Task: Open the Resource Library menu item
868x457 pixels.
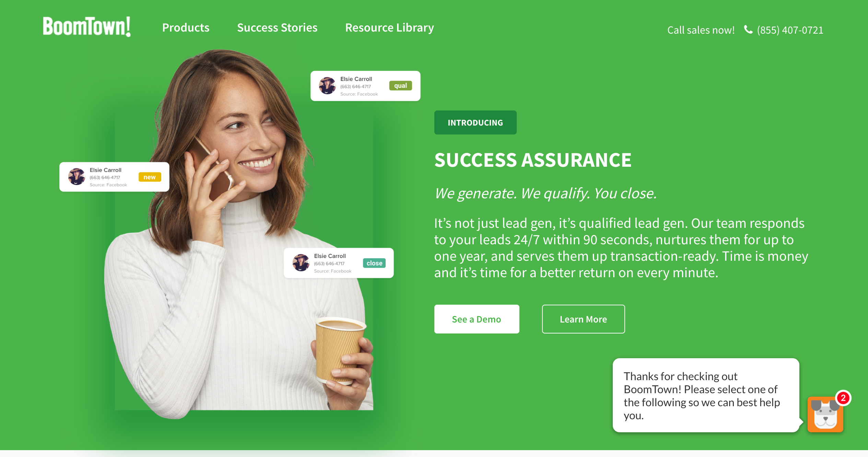Action: point(389,28)
